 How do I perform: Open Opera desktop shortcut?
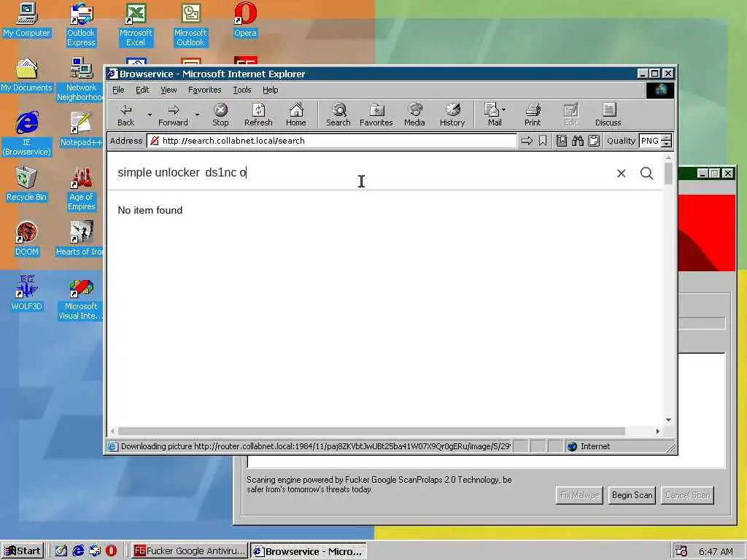click(245, 20)
